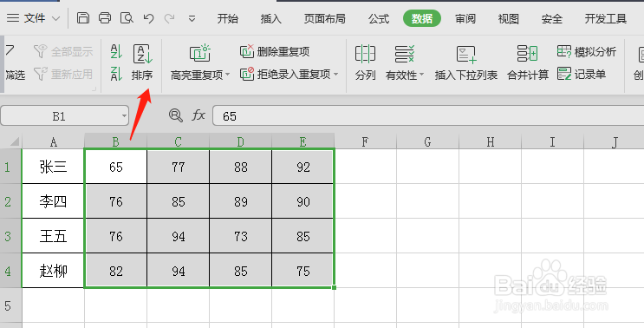Image resolution: width=644 pixels, height=328 pixels.
Task: Expand the quick access toolbar customize arrow
Action: click(192, 19)
